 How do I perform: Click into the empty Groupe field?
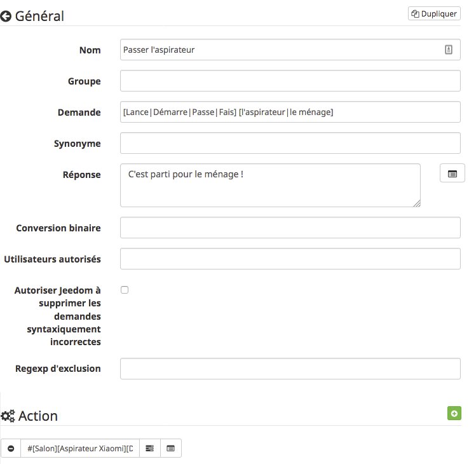[290, 81]
